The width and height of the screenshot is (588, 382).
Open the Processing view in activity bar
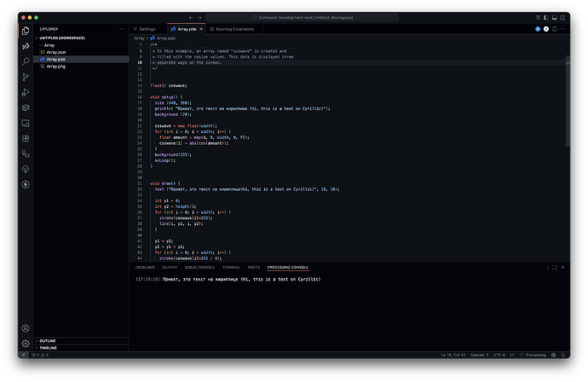point(26,45)
